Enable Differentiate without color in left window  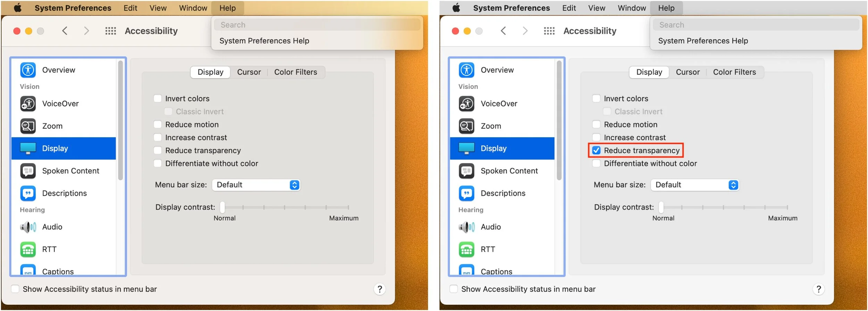pyautogui.click(x=158, y=163)
